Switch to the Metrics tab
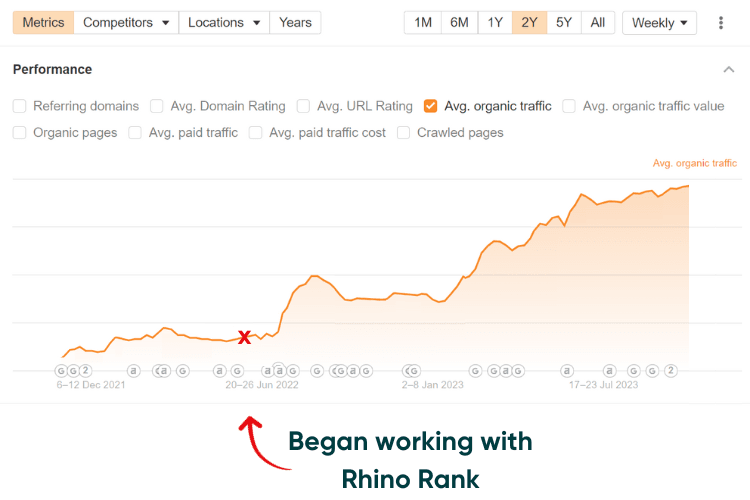750x500 pixels. click(x=43, y=22)
